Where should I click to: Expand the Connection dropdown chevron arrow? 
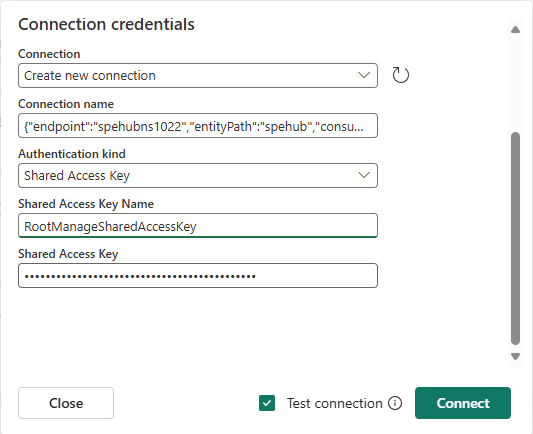(x=364, y=75)
